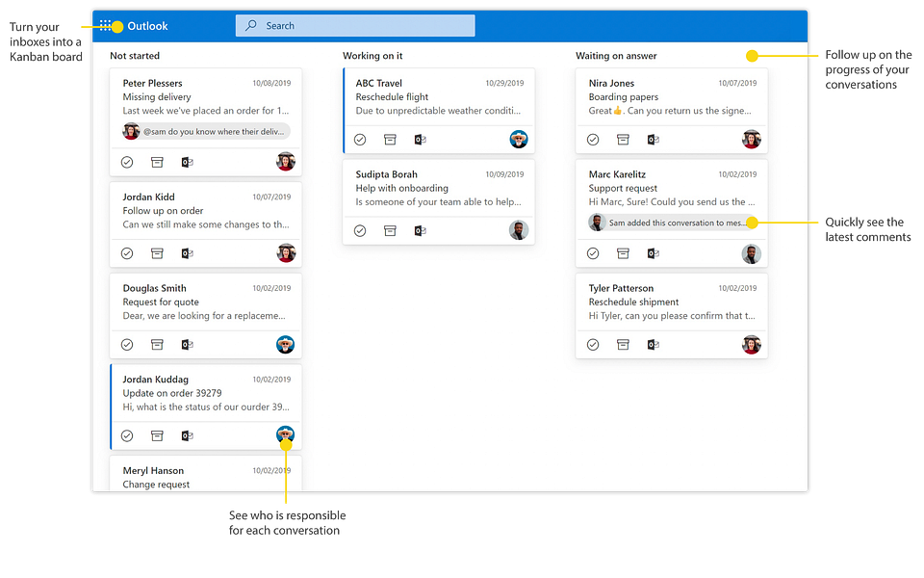Click the Outlook title in header

pyautogui.click(x=147, y=26)
